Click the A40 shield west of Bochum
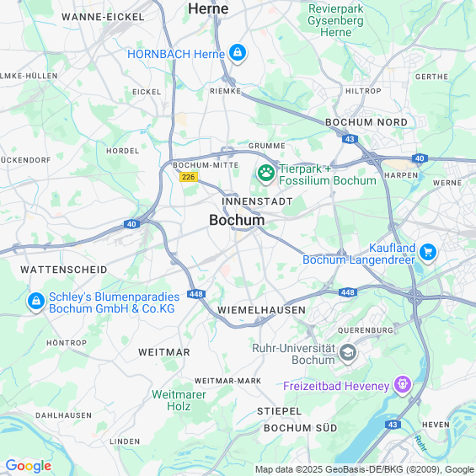This screenshot has width=476, height=476. pyautogui.click(x=131, y=224)
